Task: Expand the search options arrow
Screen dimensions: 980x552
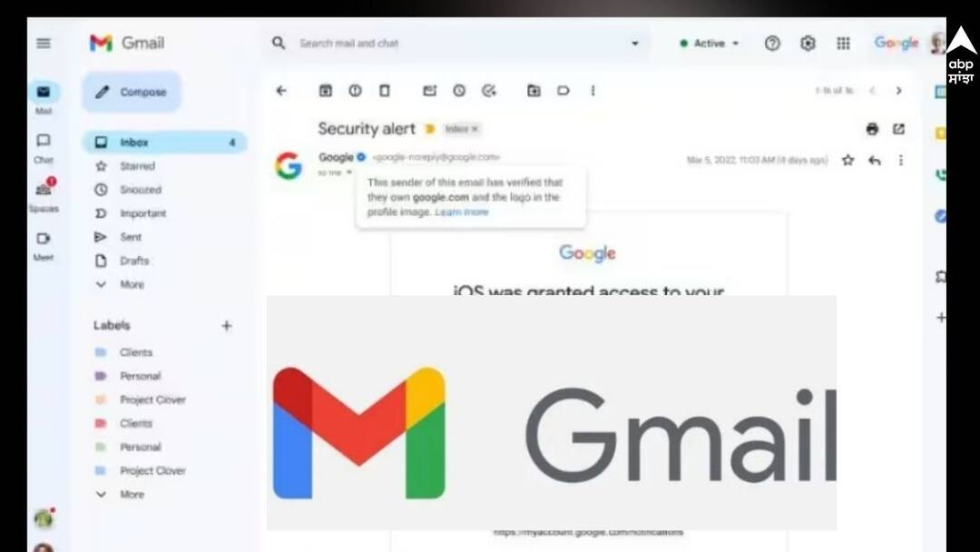Action: (x=635, y=44)
